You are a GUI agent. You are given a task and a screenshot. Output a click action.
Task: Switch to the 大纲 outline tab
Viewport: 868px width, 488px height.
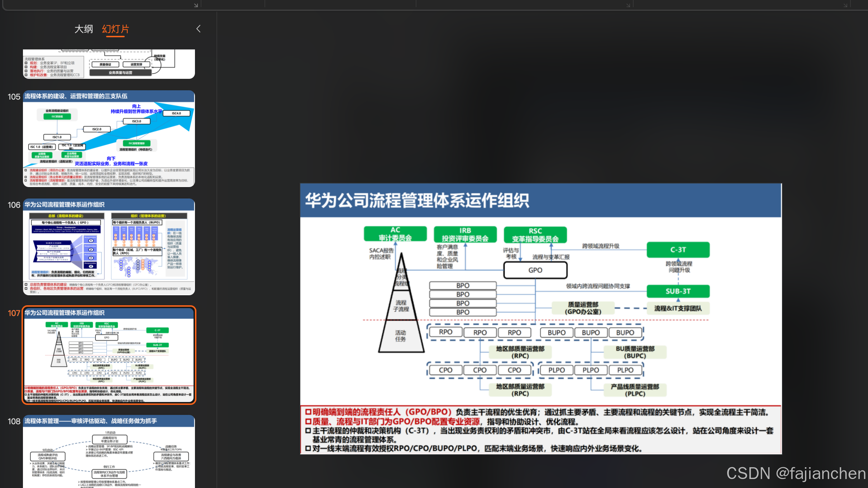pyautogui.click(x=84, y=29)
